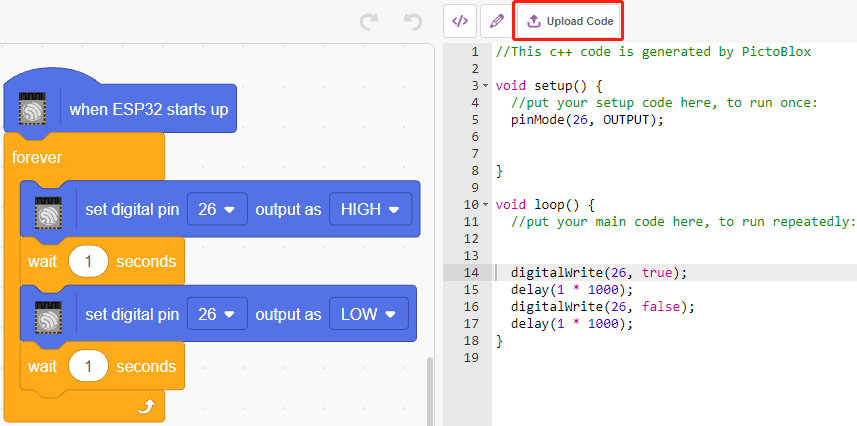
Task: Click 'void setup() {' code line
Action: [549, 86]
